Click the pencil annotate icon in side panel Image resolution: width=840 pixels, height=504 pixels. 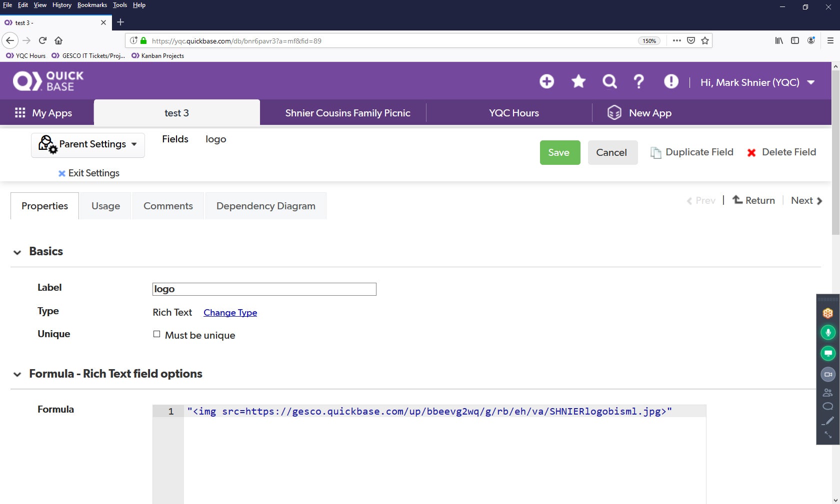tap(828, 421)
